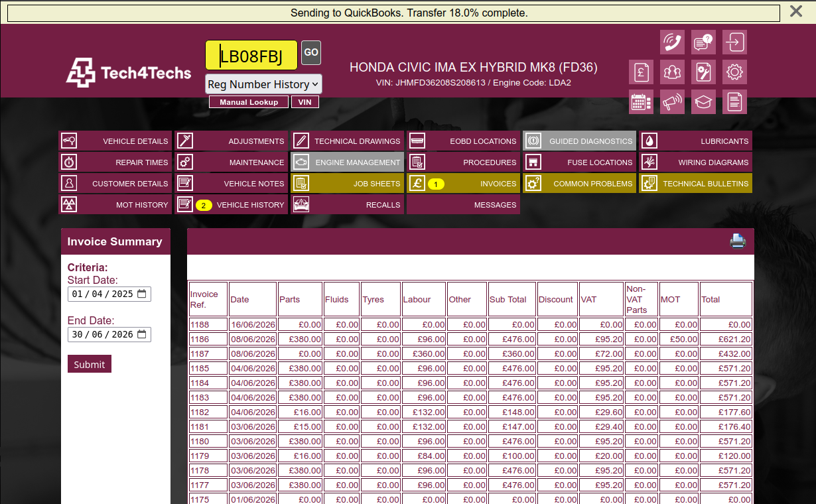Open Technical Bulletins menu

(695, 183)
